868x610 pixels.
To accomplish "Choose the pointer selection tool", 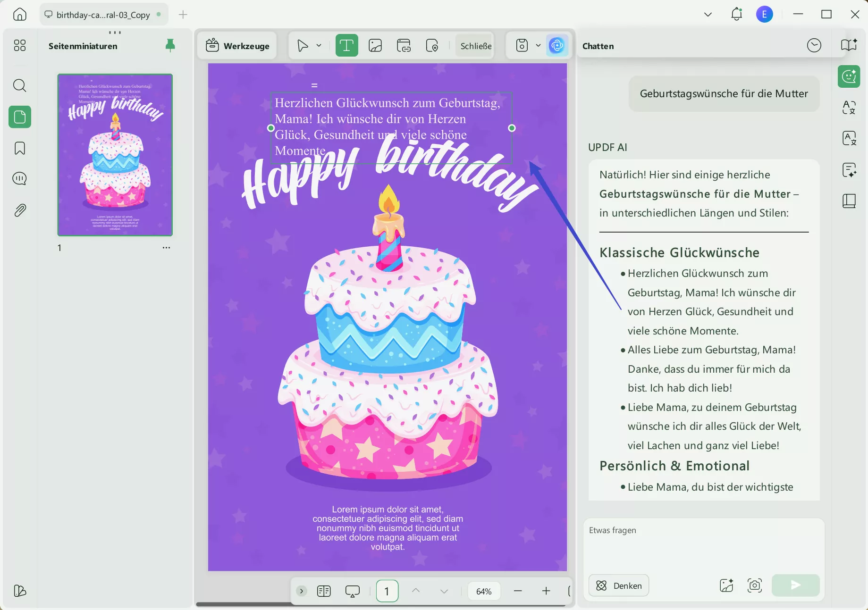I will pos(303,46).
